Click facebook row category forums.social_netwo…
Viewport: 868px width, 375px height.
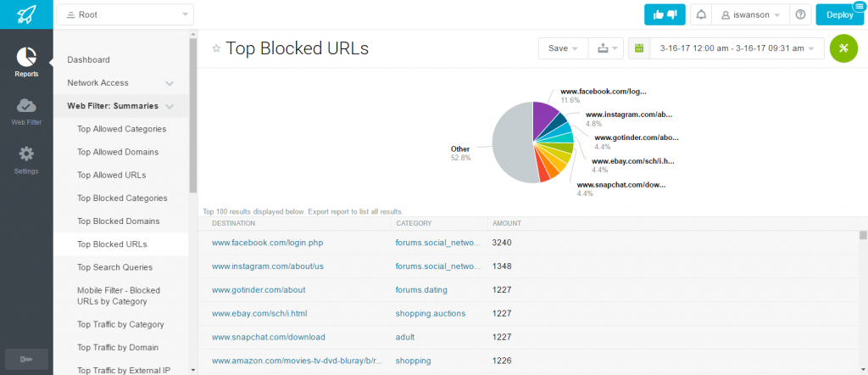(x=438, y=243)
